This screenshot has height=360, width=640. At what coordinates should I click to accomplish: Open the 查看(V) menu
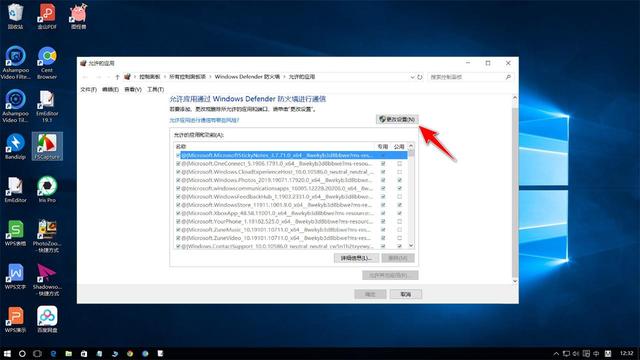133,89
